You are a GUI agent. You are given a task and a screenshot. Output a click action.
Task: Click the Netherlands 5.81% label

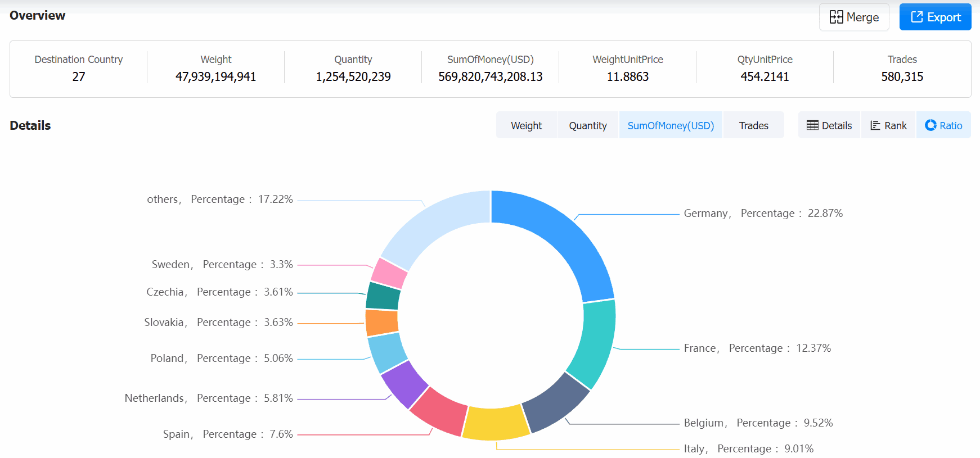pos(209,398)
